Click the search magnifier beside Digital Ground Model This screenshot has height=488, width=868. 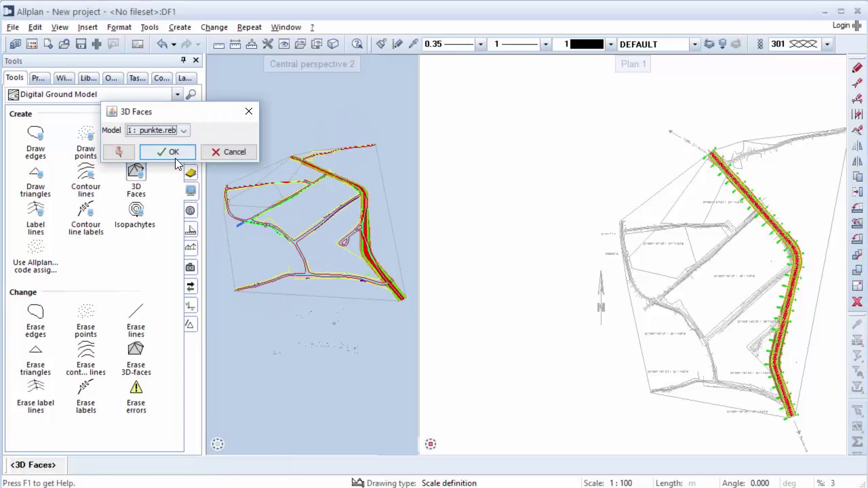pos(191,94)
